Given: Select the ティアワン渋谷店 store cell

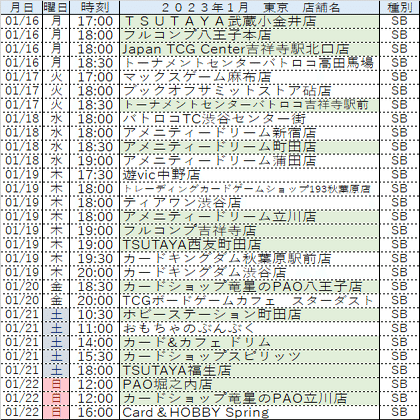Looking at the screenshot, I should (249, 203).
